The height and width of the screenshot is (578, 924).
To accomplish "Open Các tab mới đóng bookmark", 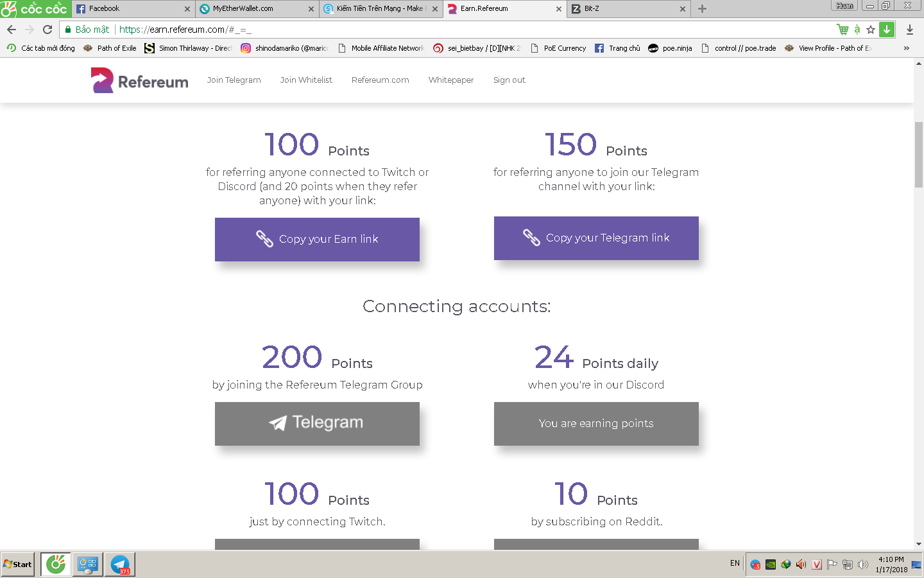I will (x=40, y=48).
